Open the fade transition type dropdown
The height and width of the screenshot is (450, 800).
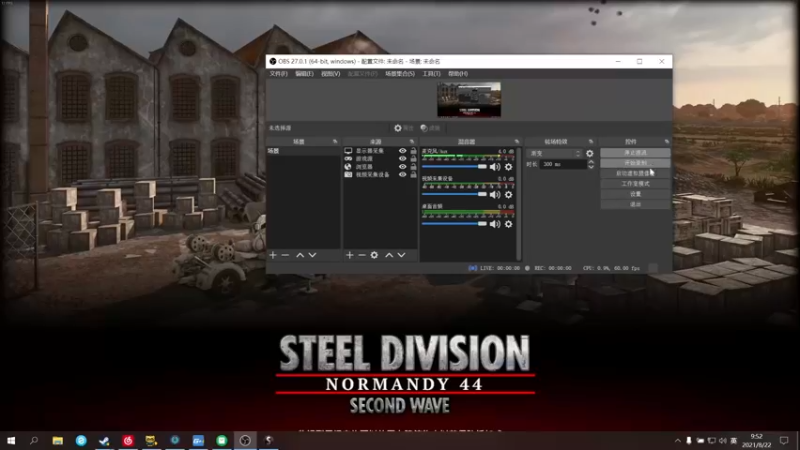555,153
